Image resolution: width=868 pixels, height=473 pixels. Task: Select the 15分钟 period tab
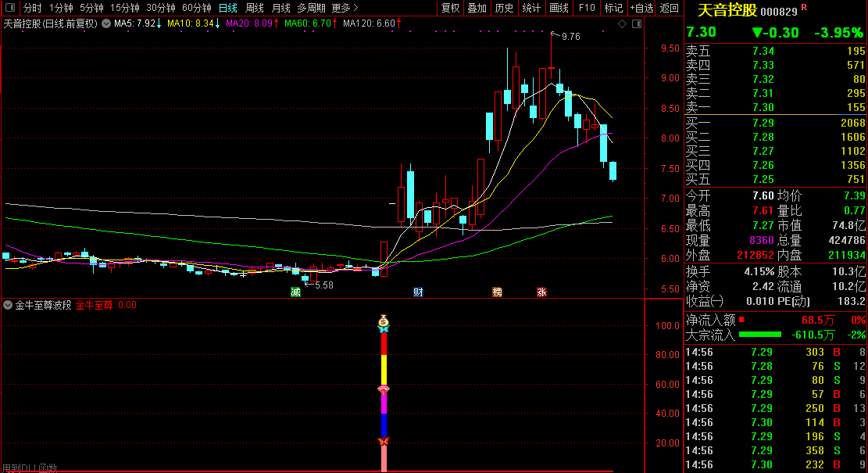pos(125,8)
